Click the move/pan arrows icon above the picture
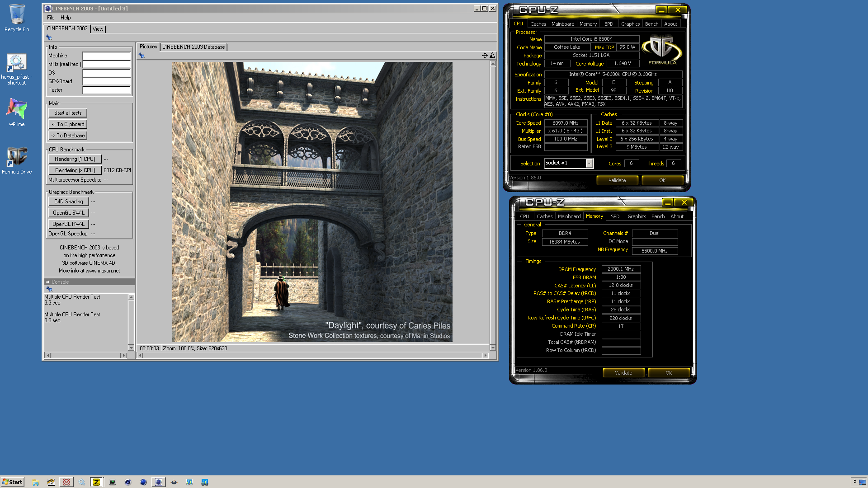868x488 pixels. coord(485,55)
